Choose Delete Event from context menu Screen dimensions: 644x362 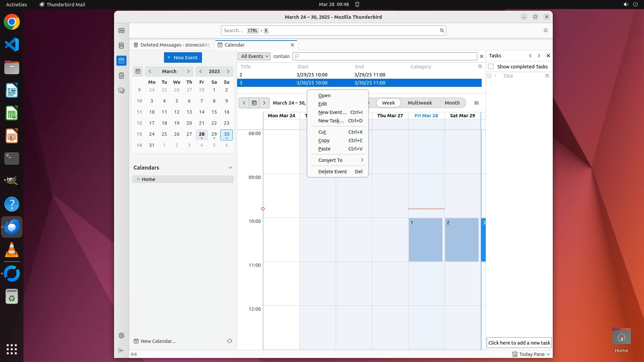tap(333, 172)
